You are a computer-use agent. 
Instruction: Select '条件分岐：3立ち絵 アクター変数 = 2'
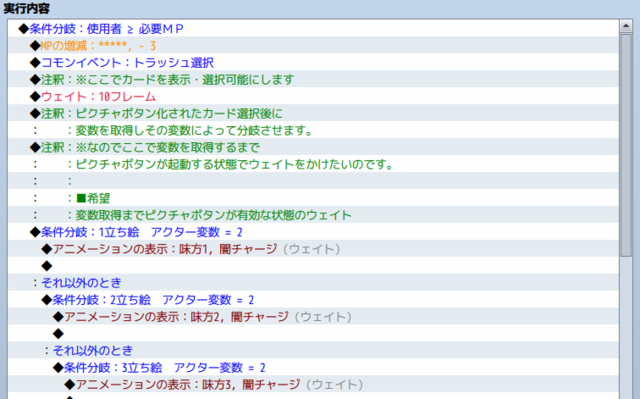[313, 367]
